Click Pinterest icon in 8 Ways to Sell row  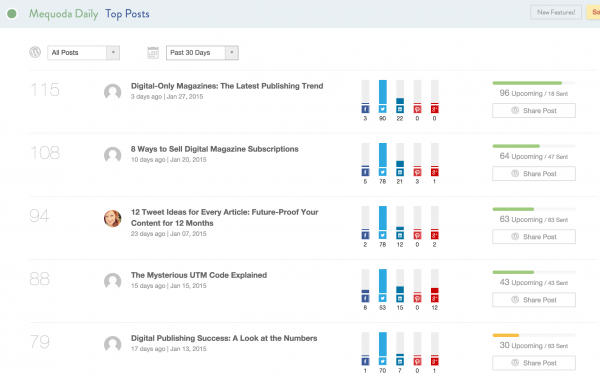417,172
